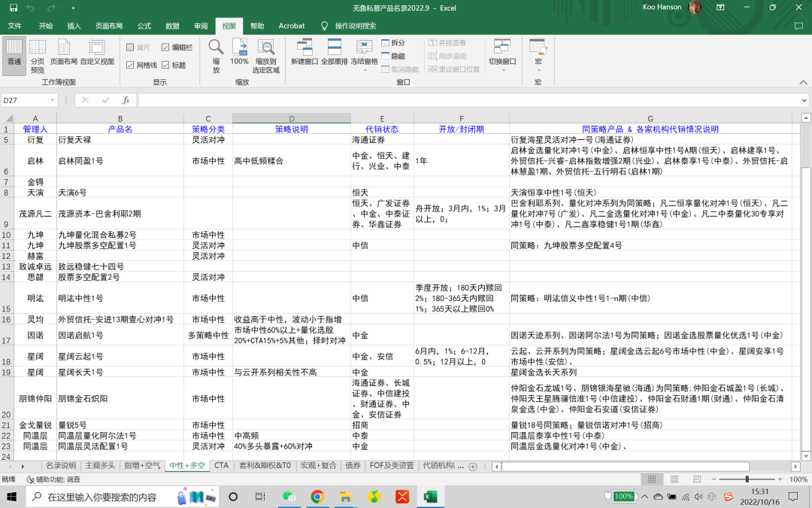Screen dimensions: 812x508
Task: Open the 债券 sheet tab
Action: point(353,466)
